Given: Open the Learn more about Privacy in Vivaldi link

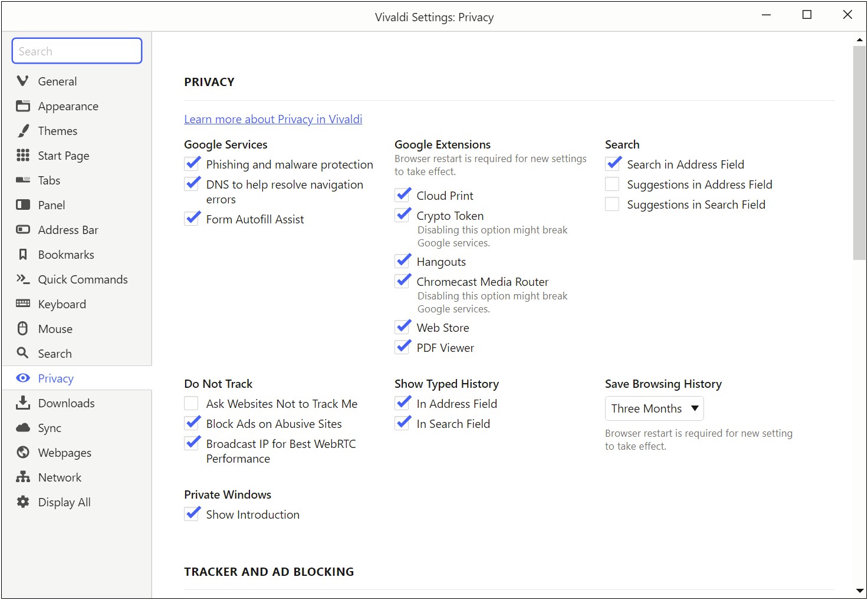Looking at the screenshot, I should (273, 119).
